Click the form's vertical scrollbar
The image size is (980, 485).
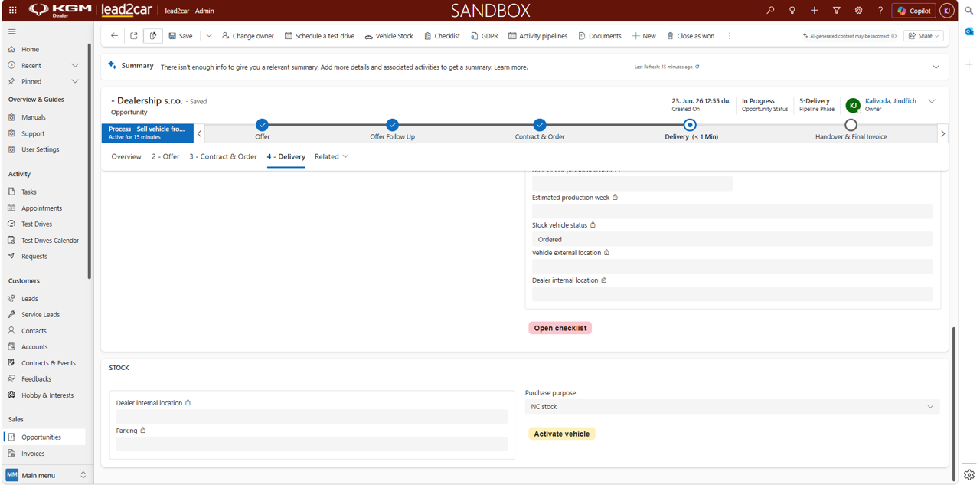coord(954,403)
